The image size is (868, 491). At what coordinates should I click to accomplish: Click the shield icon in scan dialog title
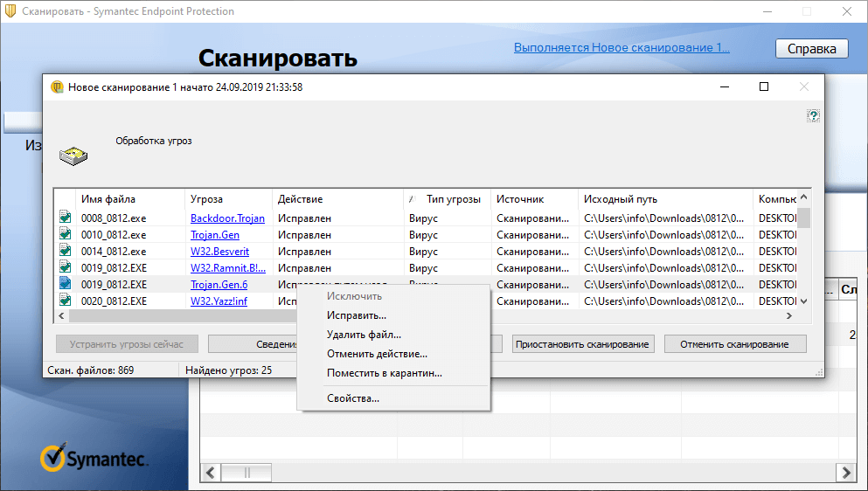point(57,86)
